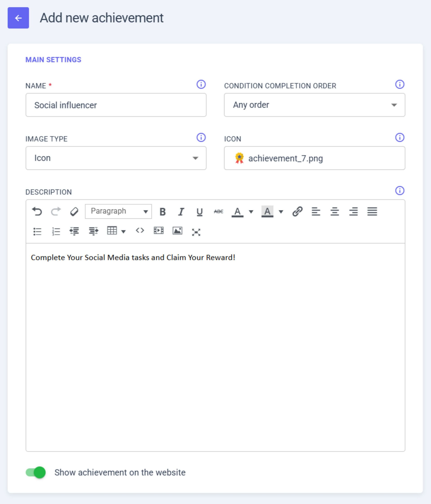Toggle underline formatting
The image size is (431, 504).
(200, 212)
